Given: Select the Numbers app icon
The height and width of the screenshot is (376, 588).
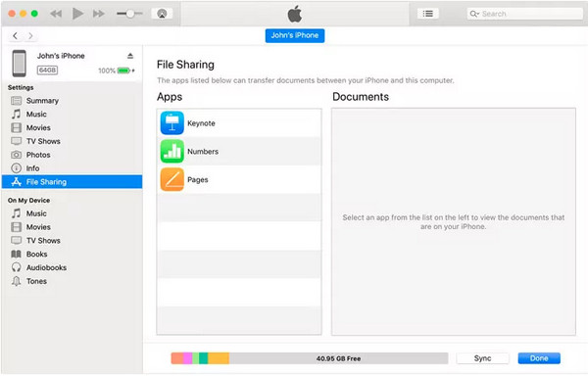Looking at the screenshot, I should [172, 152].
